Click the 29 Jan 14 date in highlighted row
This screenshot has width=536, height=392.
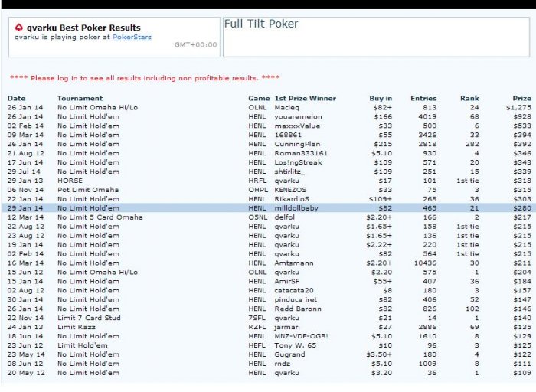25,208
